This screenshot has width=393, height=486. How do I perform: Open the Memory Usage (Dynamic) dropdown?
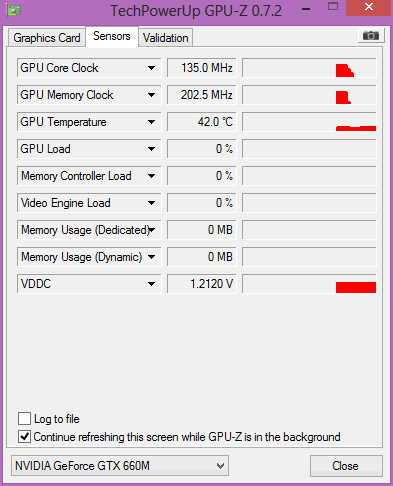[151, 257]
